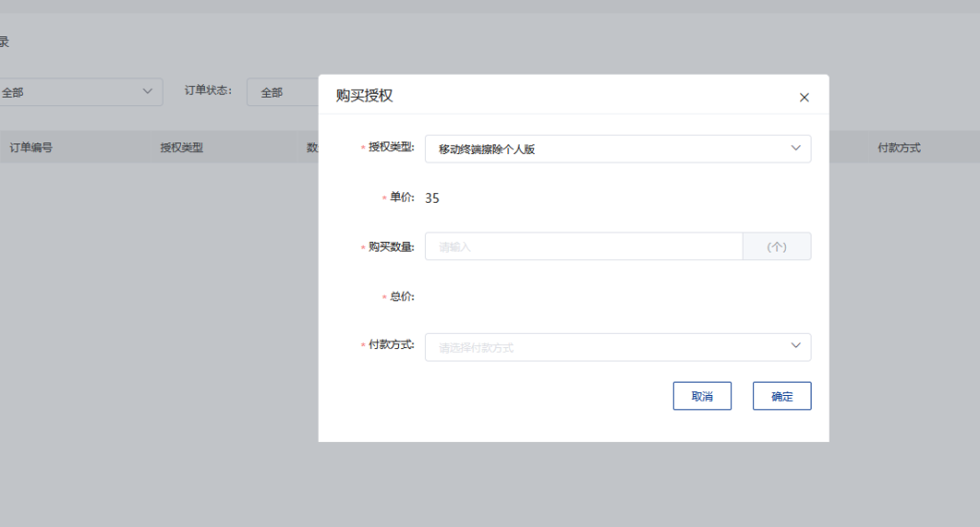Click the chevron arrow in the 付款方式 select box

point(795,346)
